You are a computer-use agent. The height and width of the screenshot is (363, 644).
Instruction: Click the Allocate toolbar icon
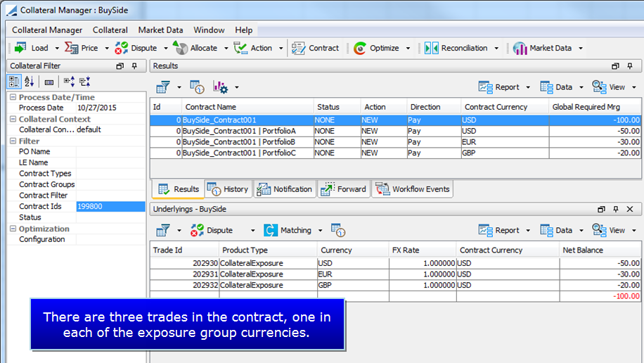[180, 48]
